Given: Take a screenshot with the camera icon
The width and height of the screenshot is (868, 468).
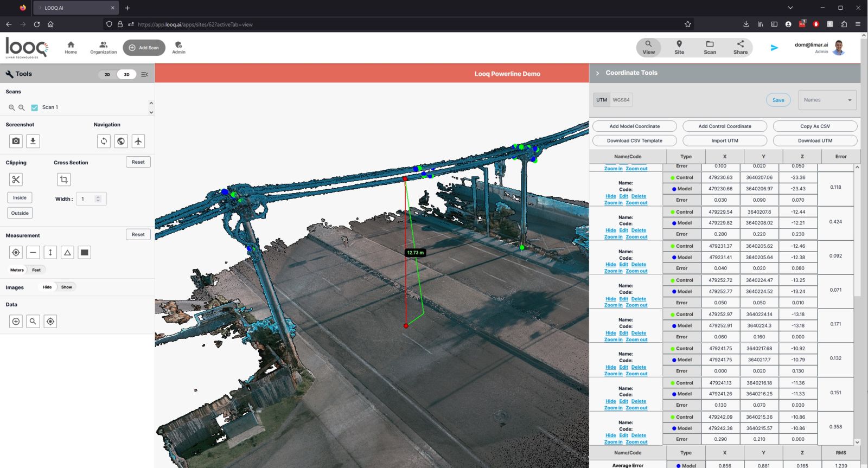Looking at the screenshot, I should pyautogui.click(x=16, y=141).
